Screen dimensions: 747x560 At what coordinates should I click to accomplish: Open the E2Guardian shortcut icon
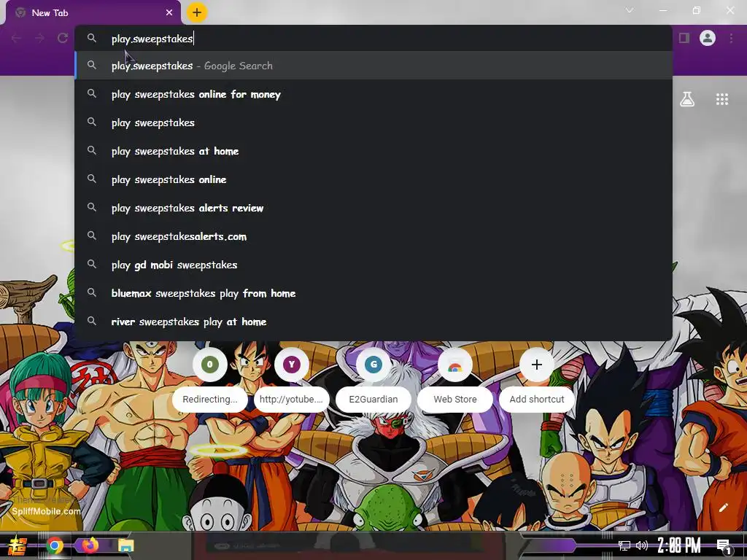(x=373, y=365)
